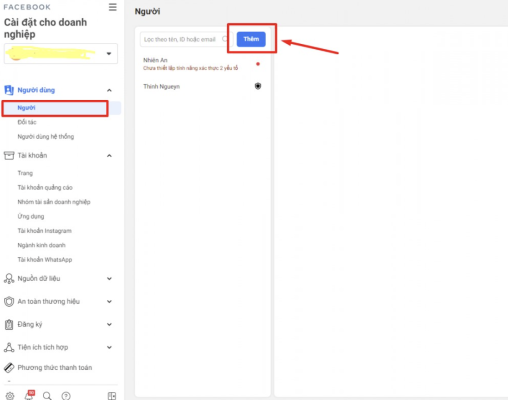Click the filter by name search field
This screenshot has width=508, height=400.
tap(186, 39)
